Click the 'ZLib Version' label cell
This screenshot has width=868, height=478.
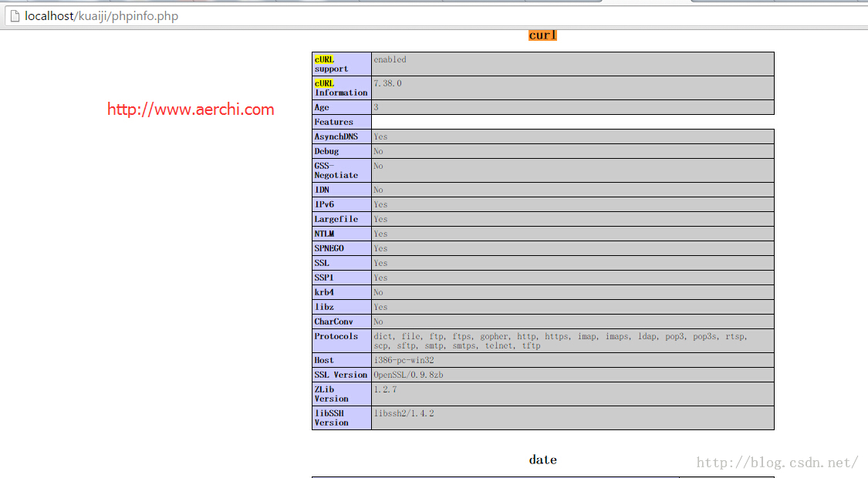[x=342, y=394]
